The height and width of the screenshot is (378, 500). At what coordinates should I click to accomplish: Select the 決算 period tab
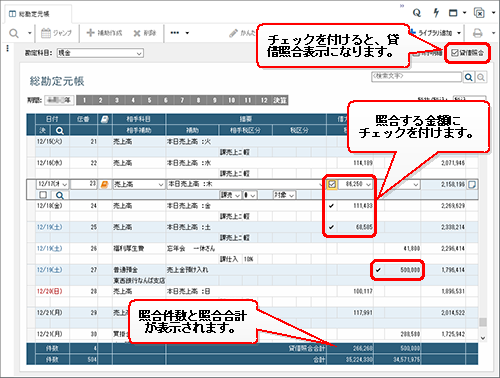pos(280,100)
